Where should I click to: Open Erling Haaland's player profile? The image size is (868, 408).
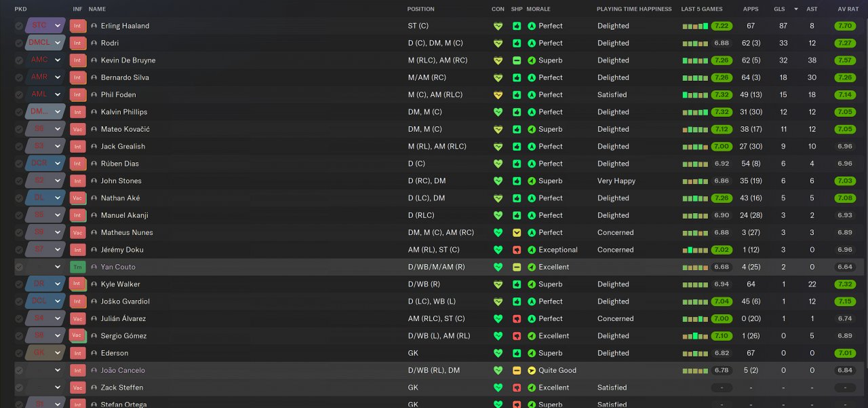pyautogui.click(x=125, y=26)
